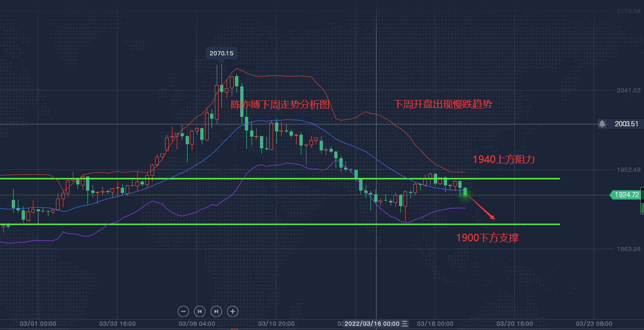This screenshot has height=330, width=644.
Task: Click the 1900下方支撑 annotation text
Action: coord(487,238)
